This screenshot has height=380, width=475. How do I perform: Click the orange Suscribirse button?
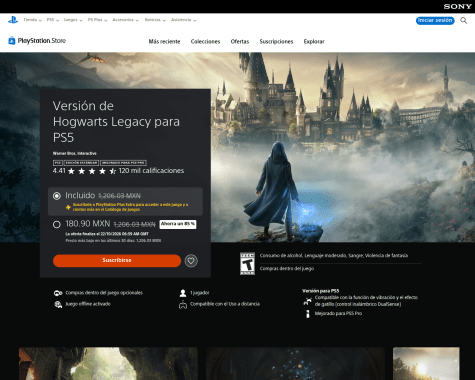pos(117,260)
